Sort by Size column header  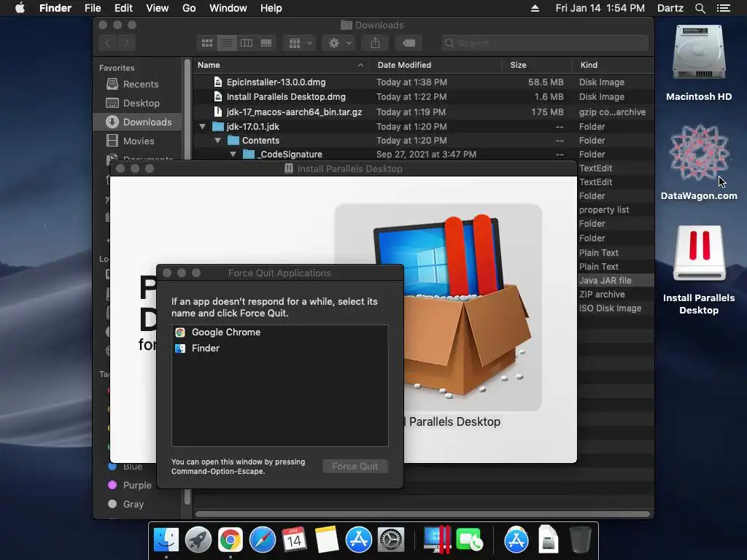click(x=536, y=65)
